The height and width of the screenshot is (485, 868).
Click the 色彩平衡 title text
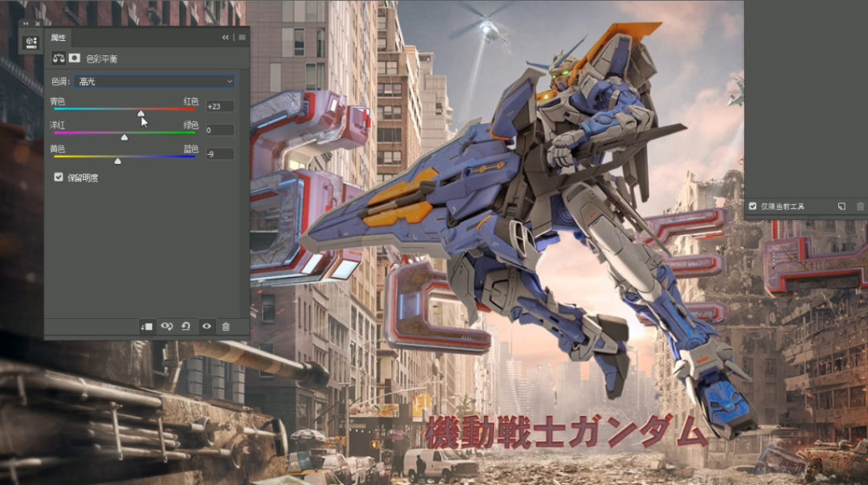coord(102,59)
